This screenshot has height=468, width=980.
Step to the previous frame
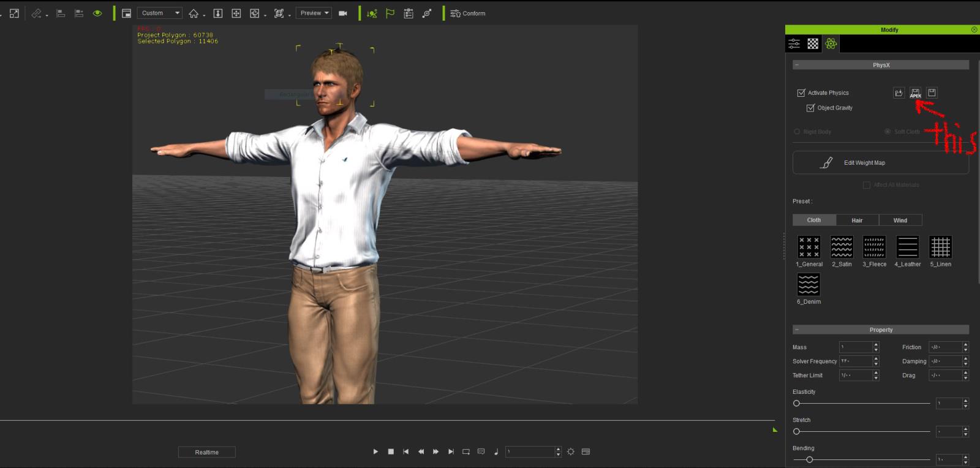pyautogui.click(x=421, y=451)
